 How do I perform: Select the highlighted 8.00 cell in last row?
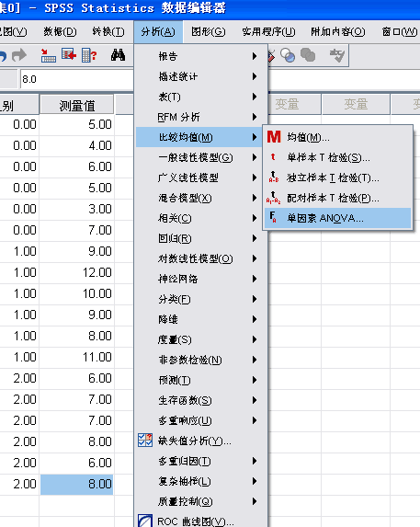point(77,484)
